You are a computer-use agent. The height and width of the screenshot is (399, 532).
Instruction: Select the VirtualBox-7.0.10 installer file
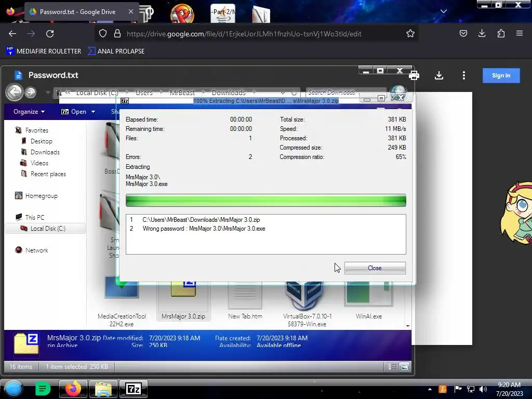pyautogui.click(x=307, y=303)
